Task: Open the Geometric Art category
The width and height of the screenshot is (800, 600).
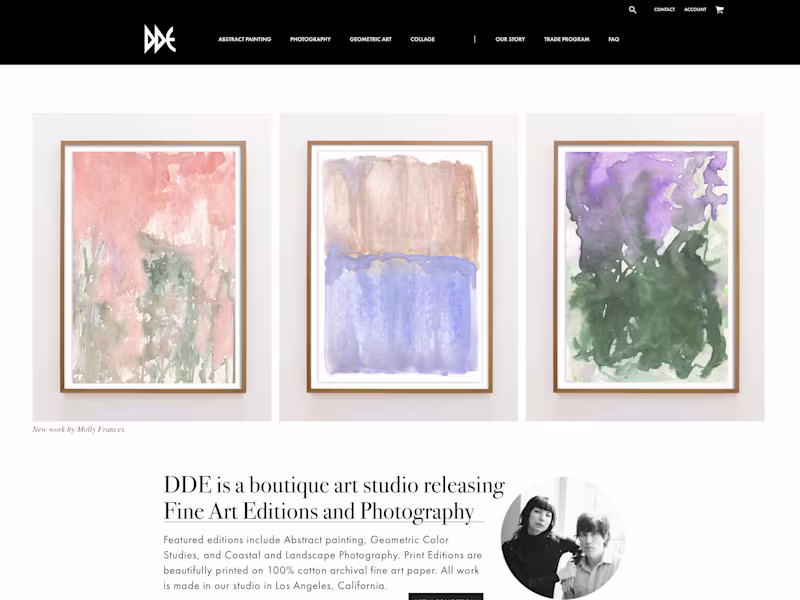Action: 370,39
